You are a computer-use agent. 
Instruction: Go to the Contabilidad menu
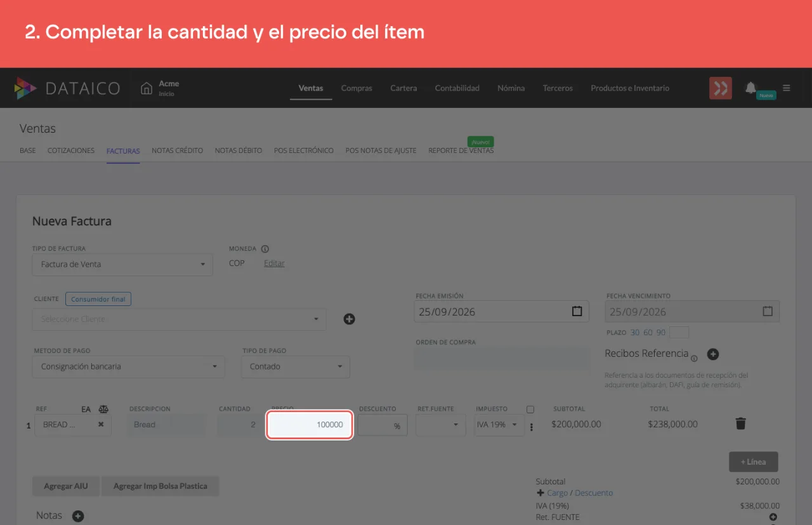457,88
